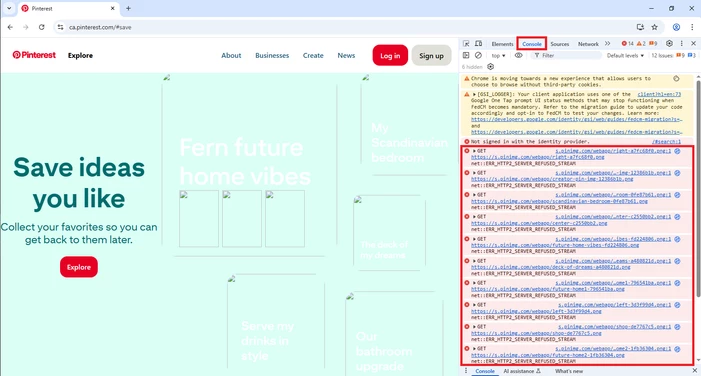This screenshot has height=376, width=701.
Task: Open the drawer three-dot menu beside Console
Action: click(x=466, y=371)
